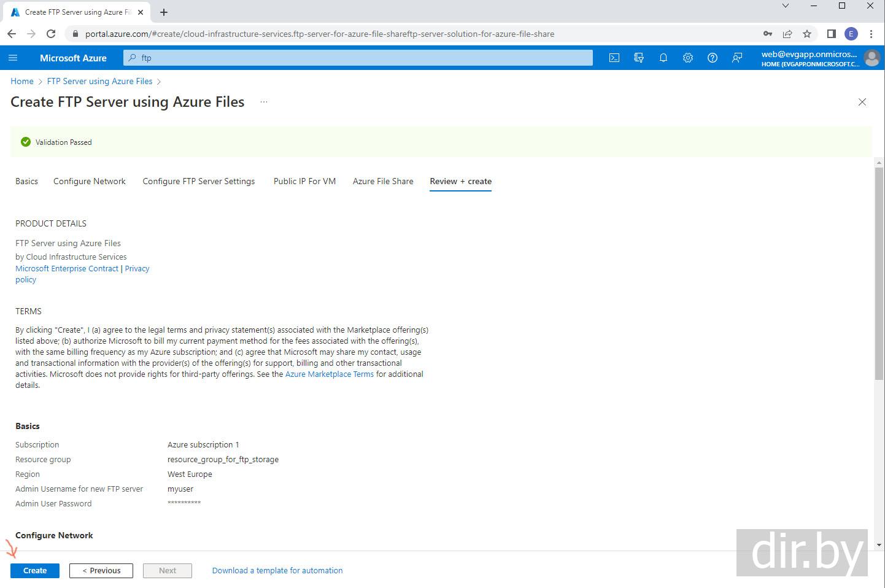Open portal settings gear icon
This screenshot has height=588, width=885.
(x=688, y=58)
